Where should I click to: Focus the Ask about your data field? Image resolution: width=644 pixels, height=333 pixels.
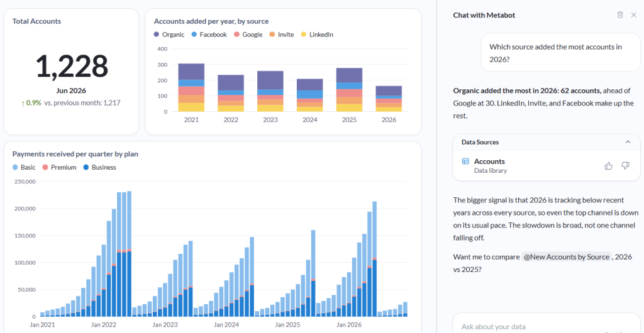[547, 327]
